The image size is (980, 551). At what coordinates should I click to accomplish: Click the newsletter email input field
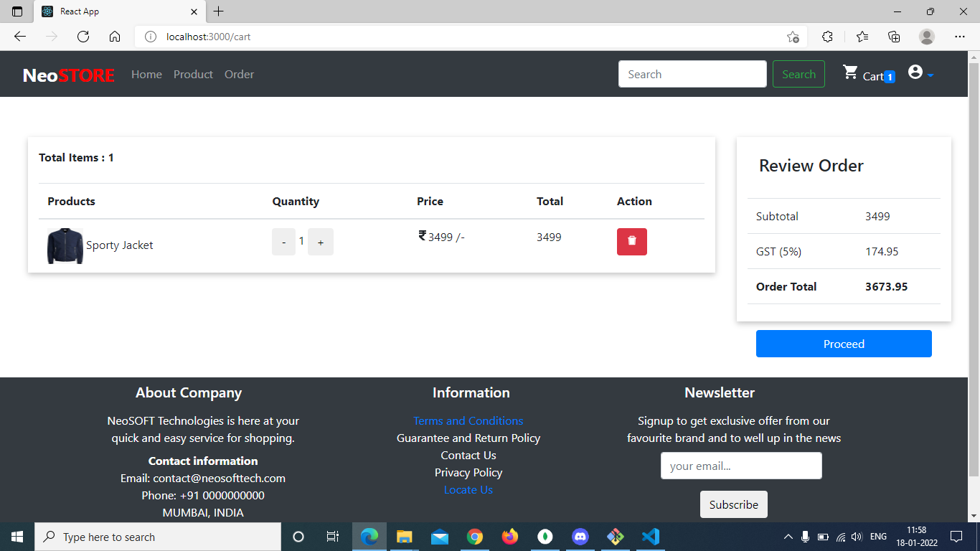[741, 466]
